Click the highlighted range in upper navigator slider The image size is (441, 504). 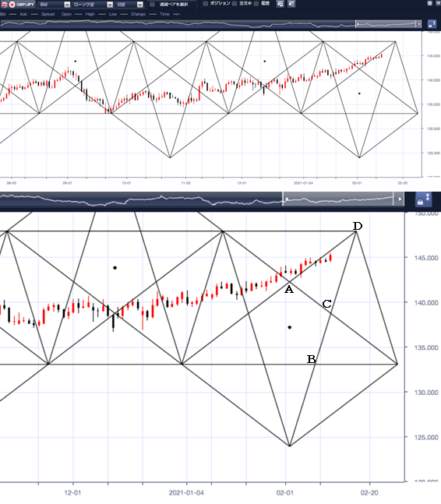click(x=386, y=24)
